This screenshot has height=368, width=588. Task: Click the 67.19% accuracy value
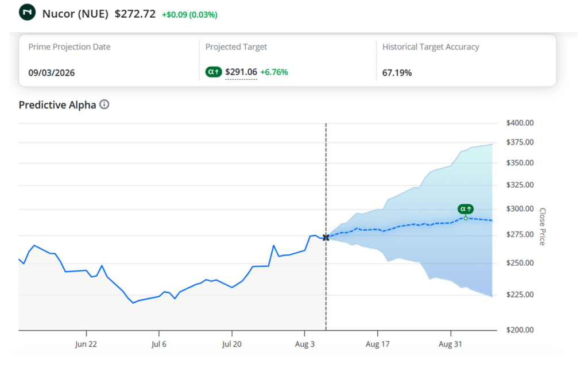pyautogui.click(x=397, y=73)
